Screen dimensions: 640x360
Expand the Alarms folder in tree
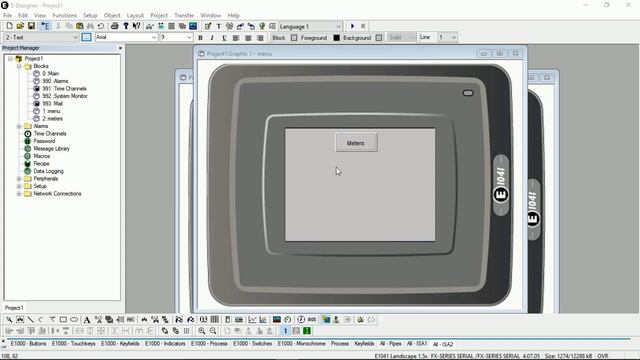click(x=19, y=126)
